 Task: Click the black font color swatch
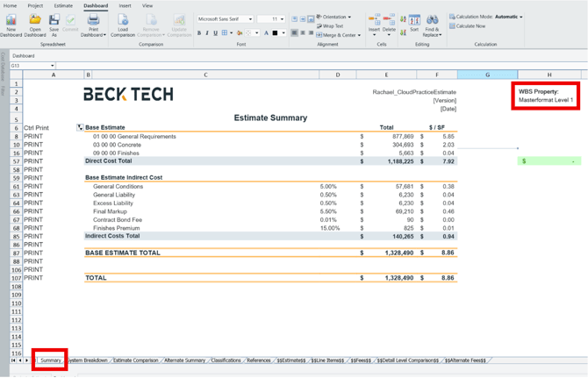pyautogui.click(x=275, y=33)
